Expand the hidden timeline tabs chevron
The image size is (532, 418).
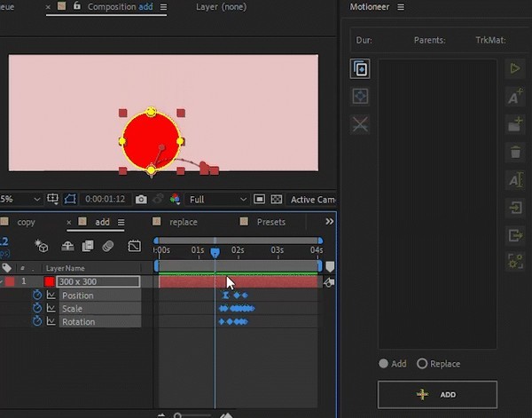coord(330,222)
